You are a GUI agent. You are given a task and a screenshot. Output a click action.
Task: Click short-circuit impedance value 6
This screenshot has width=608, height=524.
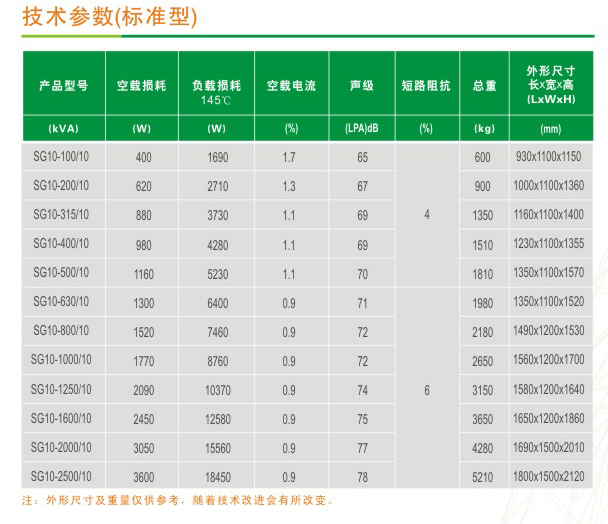click(x=427, y=390)
